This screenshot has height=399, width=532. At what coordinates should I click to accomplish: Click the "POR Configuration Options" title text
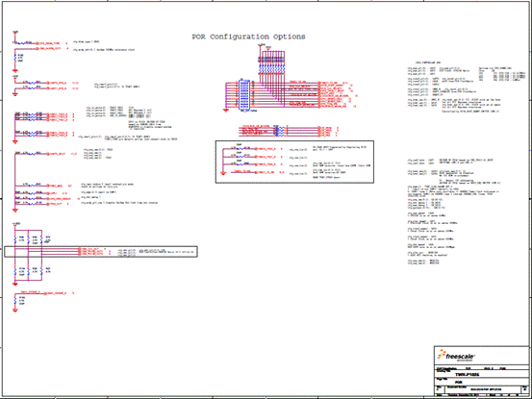pos(248,37)
